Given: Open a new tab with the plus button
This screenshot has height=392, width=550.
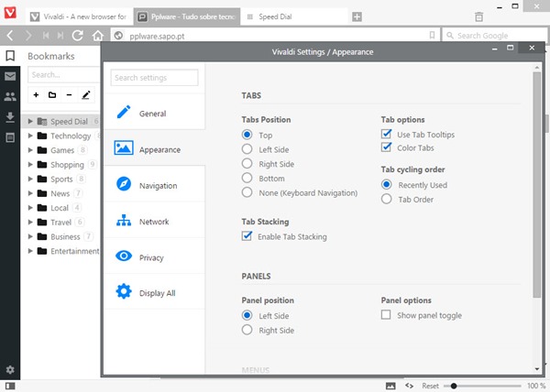Looking at the screenshot, I should tap(357, 16).
